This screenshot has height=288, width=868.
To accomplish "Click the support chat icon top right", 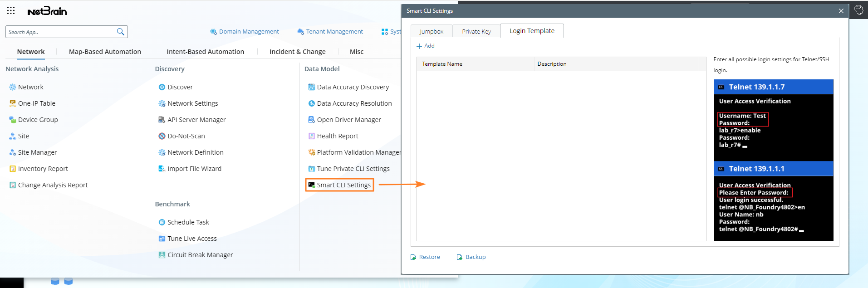I will tap(858, 10).
